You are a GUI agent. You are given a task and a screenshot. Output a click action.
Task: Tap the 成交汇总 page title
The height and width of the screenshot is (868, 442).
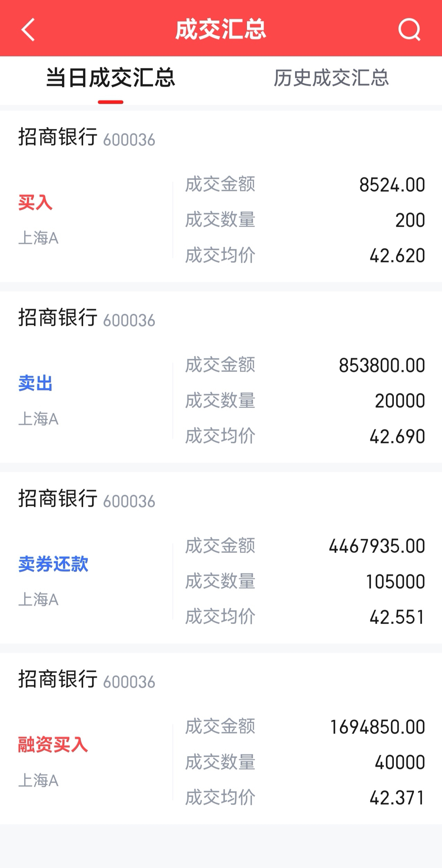tap(221, 30)
